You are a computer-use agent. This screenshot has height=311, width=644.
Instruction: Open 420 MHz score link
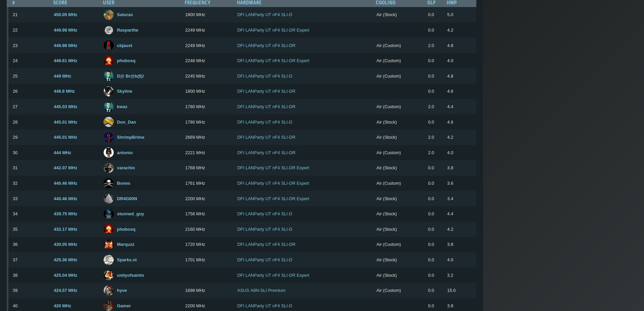click(x=62, y=306)
